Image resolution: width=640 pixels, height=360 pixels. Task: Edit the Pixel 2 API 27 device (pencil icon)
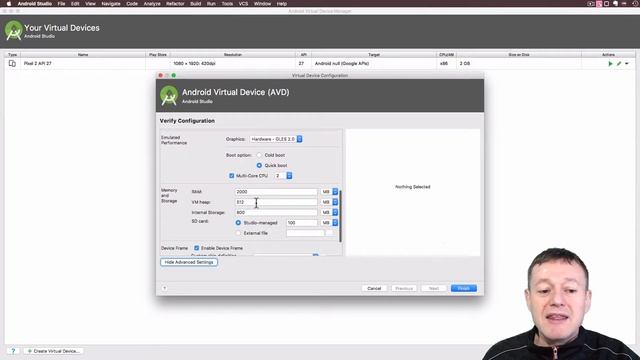(619, 64)
